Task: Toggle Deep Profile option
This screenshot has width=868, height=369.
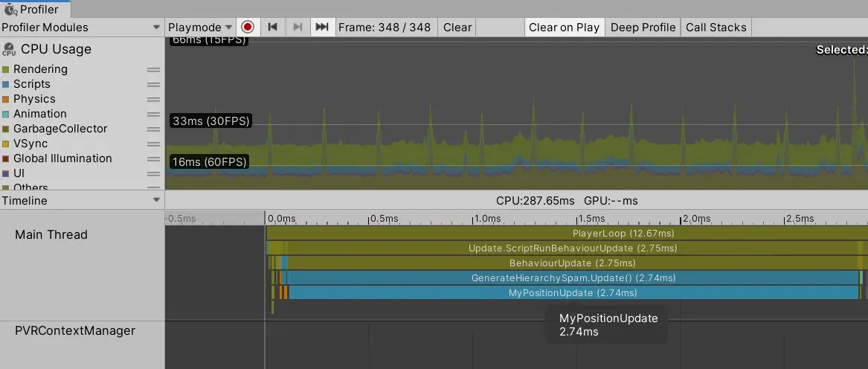Action: tap(643, 27)
